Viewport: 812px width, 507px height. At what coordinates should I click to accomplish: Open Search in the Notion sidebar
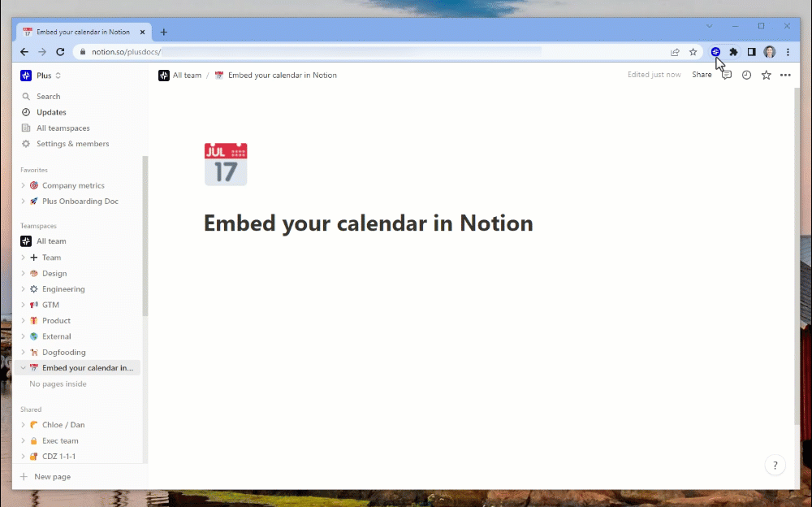(x=47, y=96)
